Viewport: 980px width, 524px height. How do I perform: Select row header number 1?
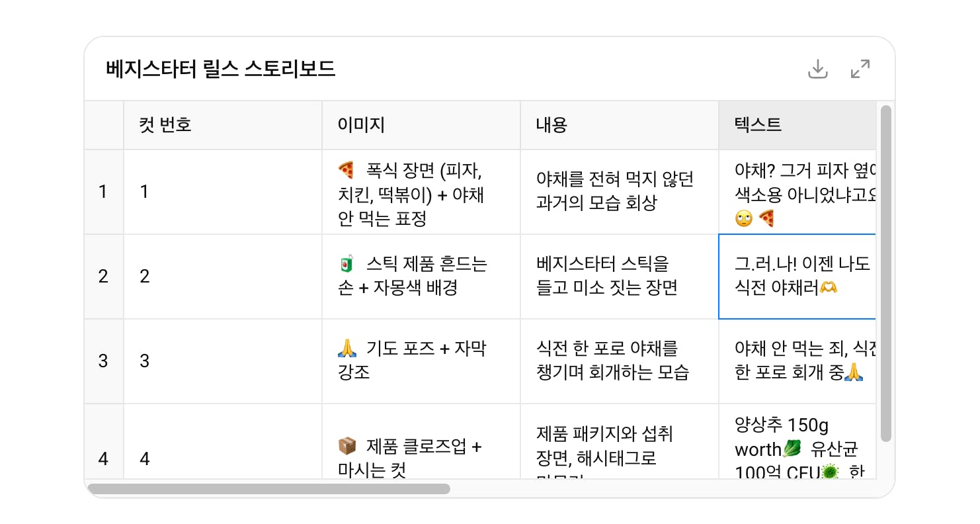coord(103,192)
